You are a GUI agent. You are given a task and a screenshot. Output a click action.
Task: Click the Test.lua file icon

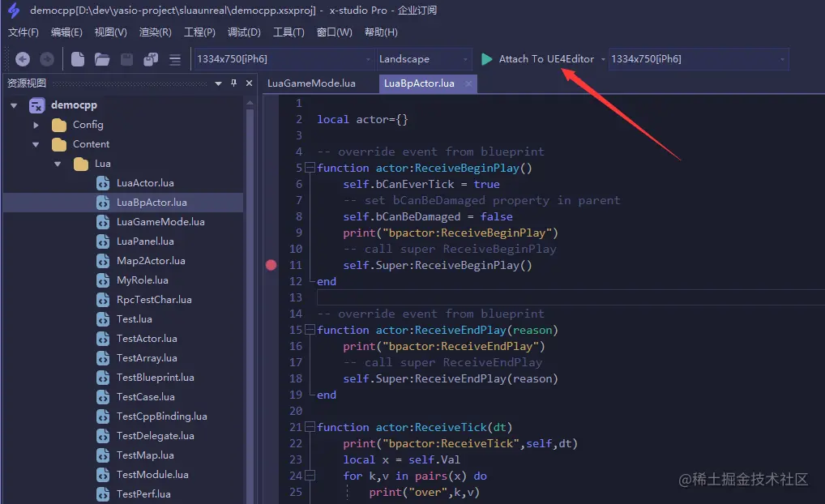pos(103,319)
